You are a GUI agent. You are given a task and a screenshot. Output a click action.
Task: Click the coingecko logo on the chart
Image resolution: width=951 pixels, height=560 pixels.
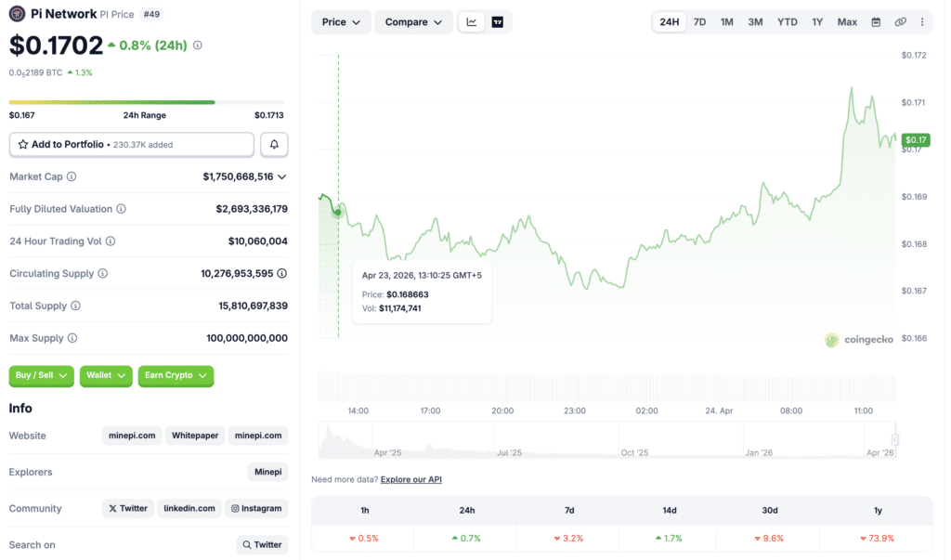[x=858, y=340]
